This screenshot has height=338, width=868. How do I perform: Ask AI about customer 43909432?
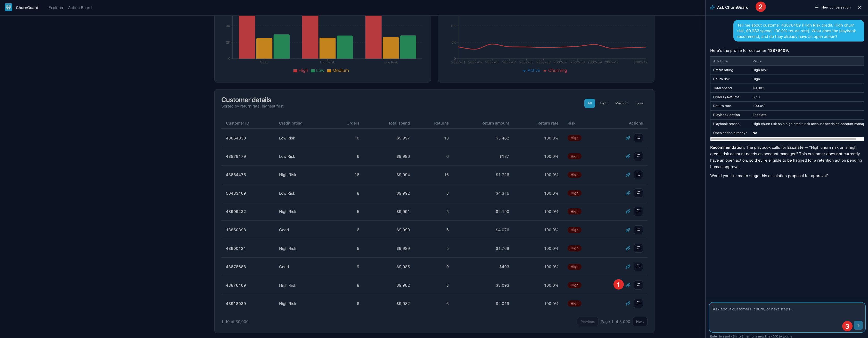coord(628,212)
